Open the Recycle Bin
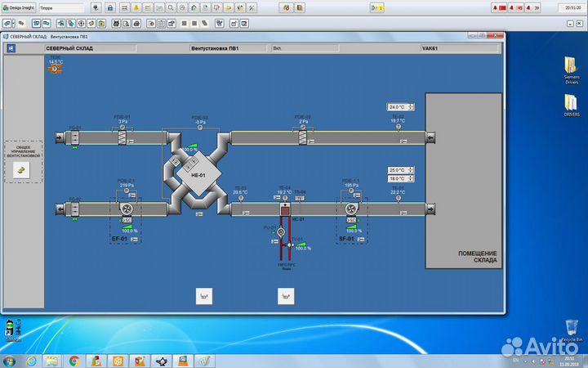Viewport: 588px width, 368px height. pyautogui.click(x=571, y=325)
